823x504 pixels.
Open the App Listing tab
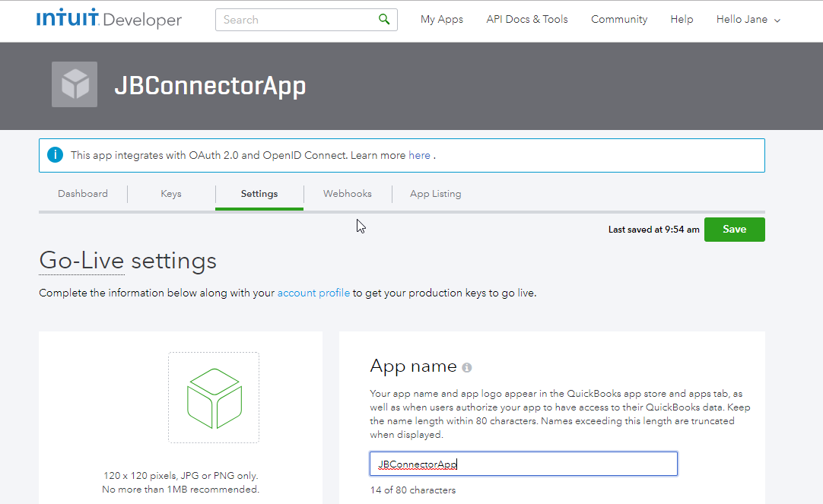coord(435,194)
